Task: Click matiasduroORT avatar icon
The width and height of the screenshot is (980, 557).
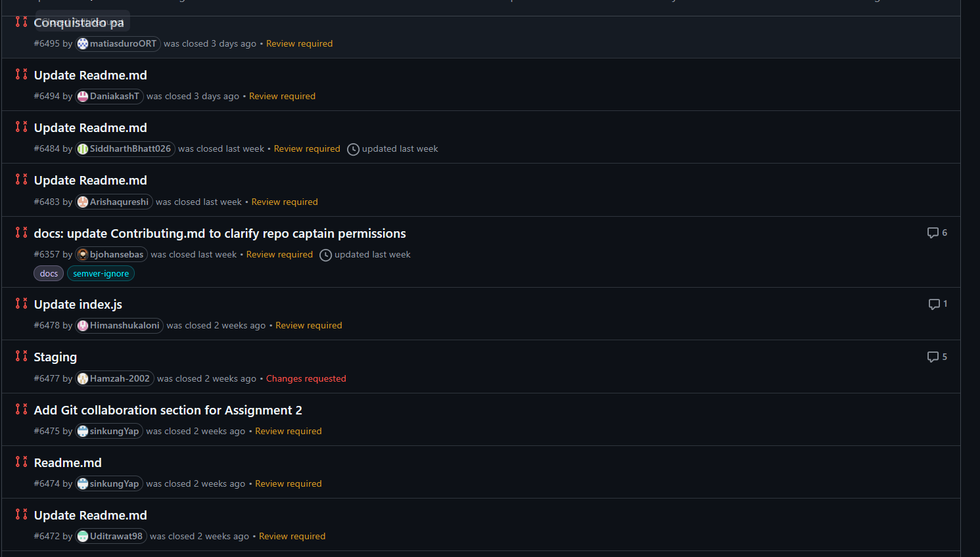Action: click(83, 44)
